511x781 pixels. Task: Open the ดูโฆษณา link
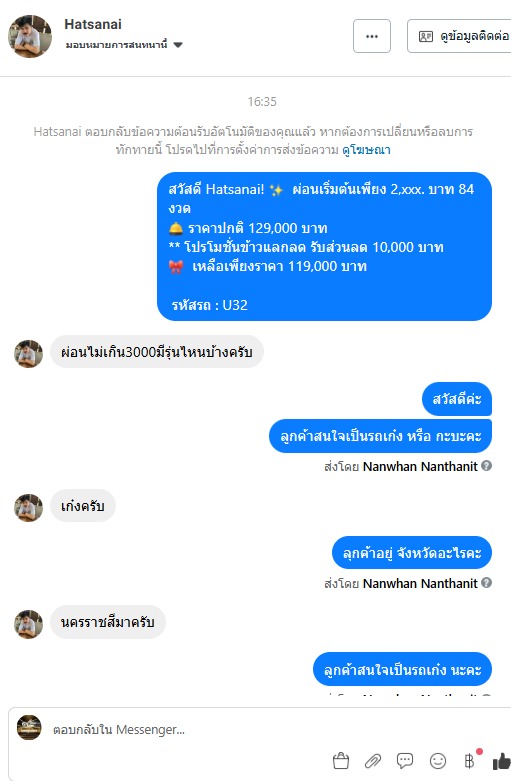[366, 149]
